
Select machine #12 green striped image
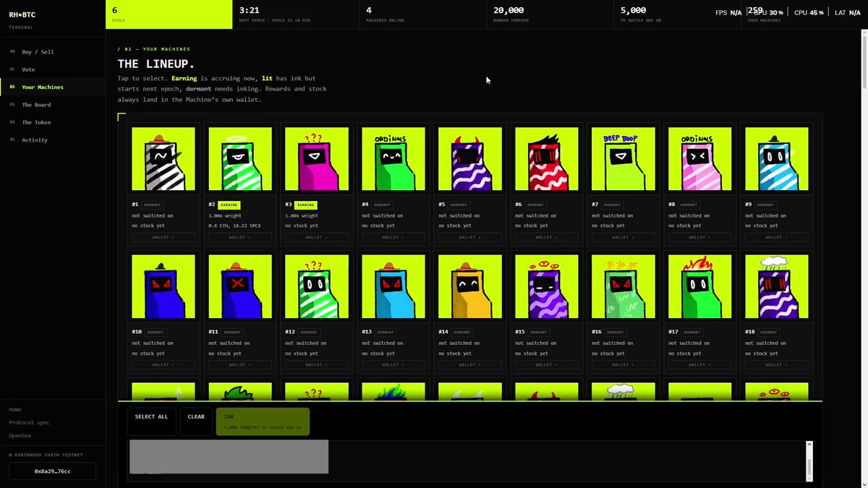[317, 286]
